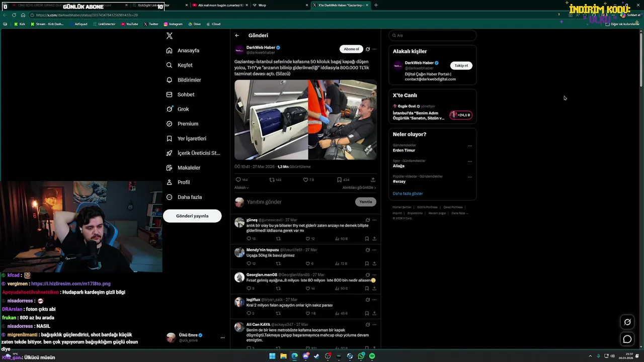Open Grok icon on main post
This screenshot has width=644, height=362.
tap(368, 49)
